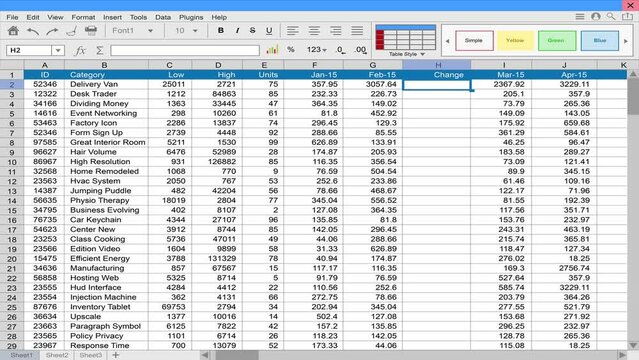Open the Help menu
Screen dimensions: 639x360
219,17
